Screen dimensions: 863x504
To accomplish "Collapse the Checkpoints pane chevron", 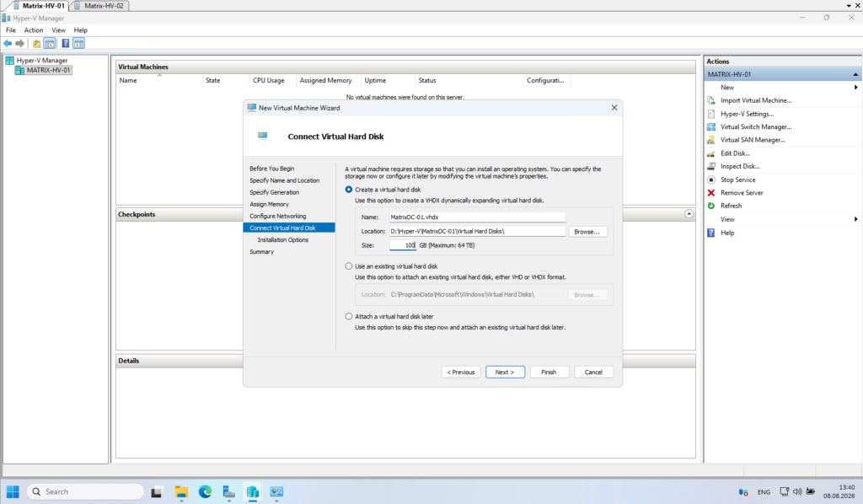I will click(689, 213).
